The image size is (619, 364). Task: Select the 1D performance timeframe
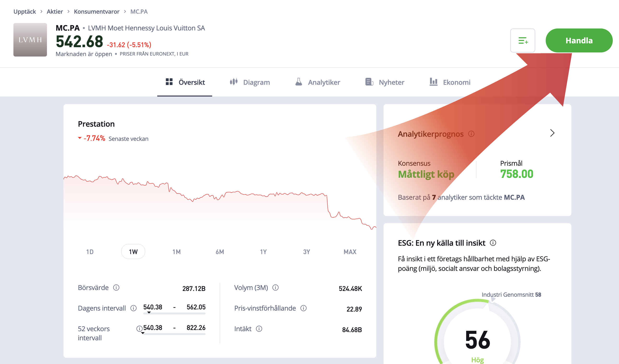tap(90, 251)
